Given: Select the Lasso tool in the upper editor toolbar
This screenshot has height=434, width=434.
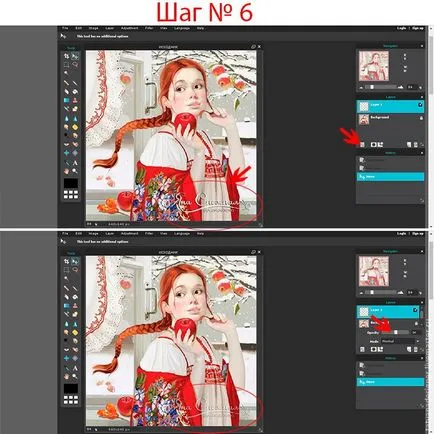Looking at the screenshot, I should [x=75, y=64].
